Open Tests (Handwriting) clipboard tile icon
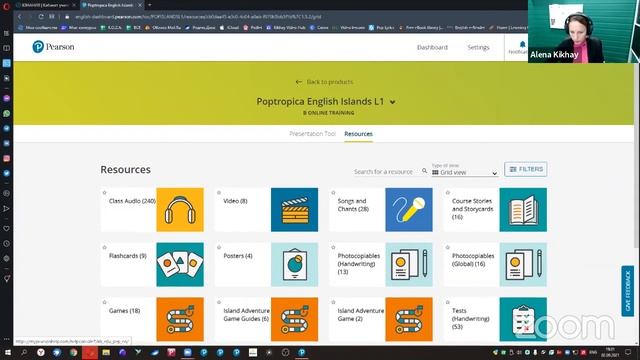The height and width of the screenshot is (360, 640). 523,319
